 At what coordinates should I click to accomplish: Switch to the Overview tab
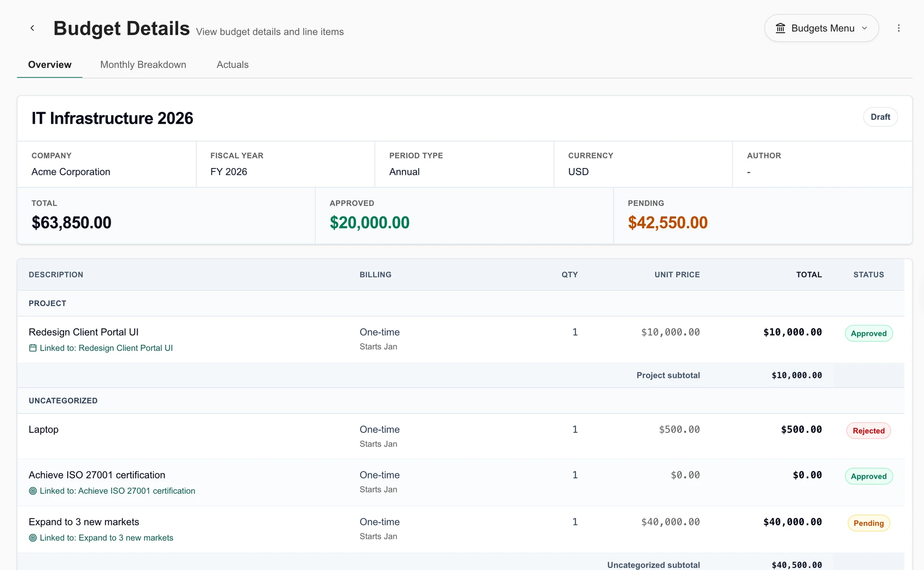[50, 65]
